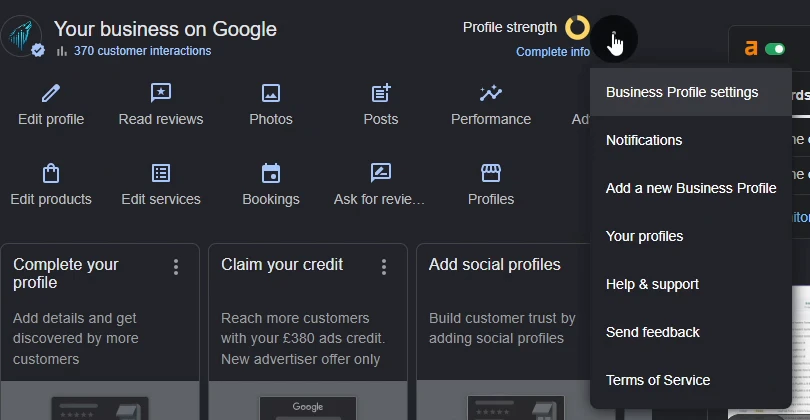The height and width of the screenshot is (420, 810).
Task: Open more options on Complete your profile card
Action: pyautogui.click(x=176, y=267)
